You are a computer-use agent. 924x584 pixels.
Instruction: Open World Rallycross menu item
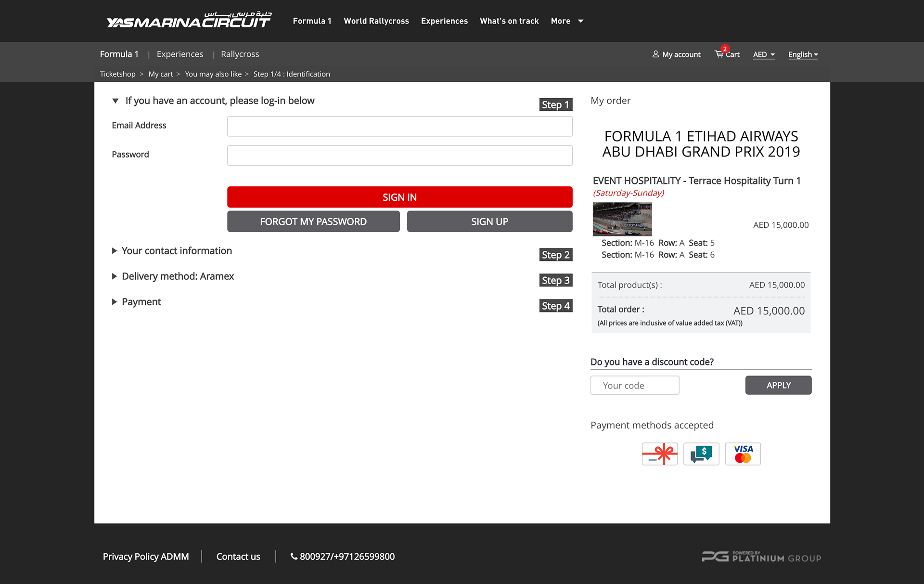[x=376, y=21]
